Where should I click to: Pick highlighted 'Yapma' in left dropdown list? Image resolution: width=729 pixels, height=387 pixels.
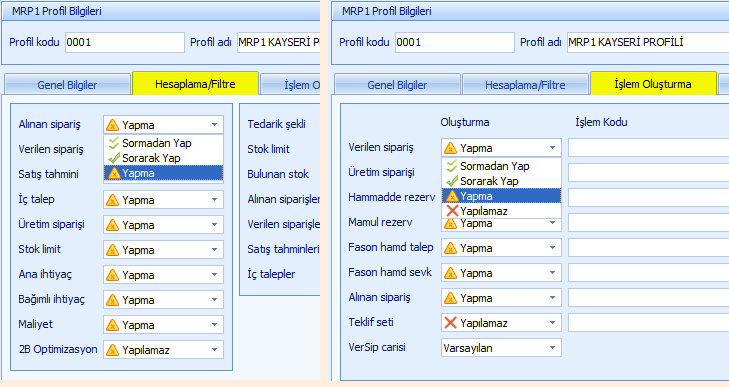[x=163, y=173]
